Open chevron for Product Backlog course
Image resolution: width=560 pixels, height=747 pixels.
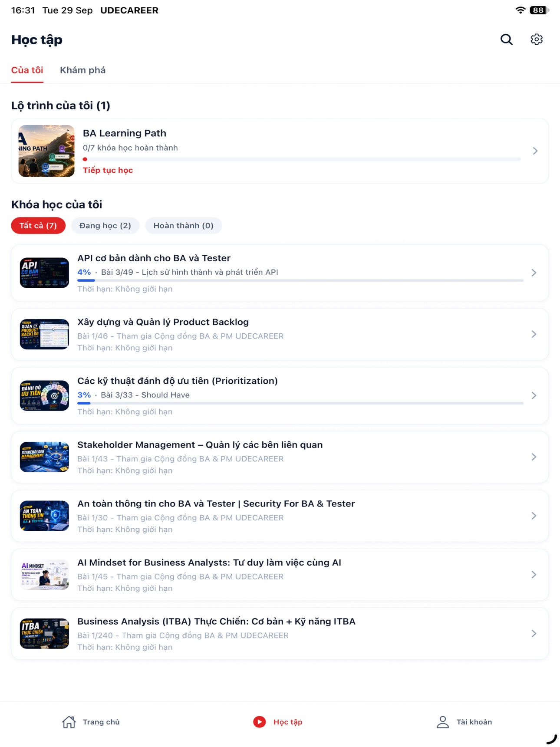coord(534,334)
